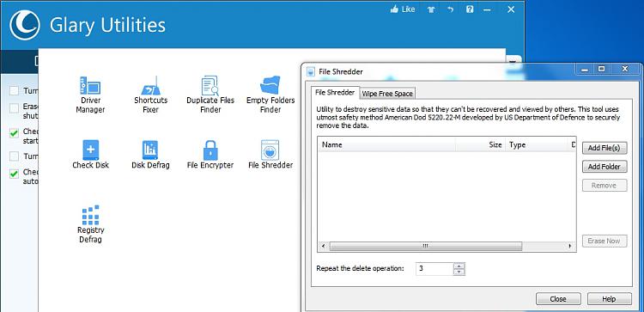
Task: Open the Registry Defrag tool
Action: 90,224
